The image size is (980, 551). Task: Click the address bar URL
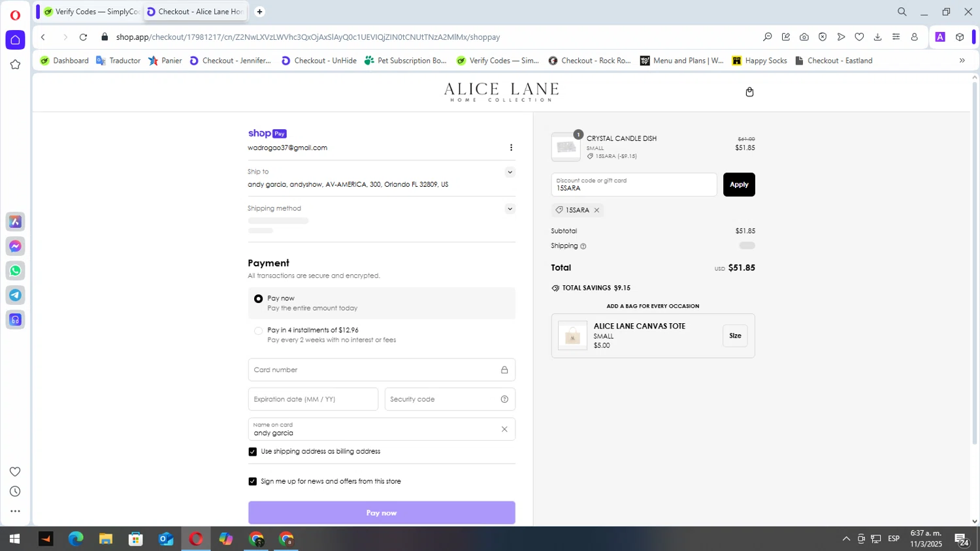pyautogui.click(x=308, y=37)
